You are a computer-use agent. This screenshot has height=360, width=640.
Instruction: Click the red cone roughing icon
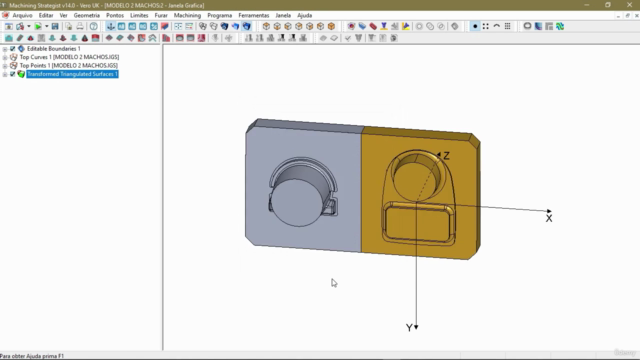tap(31, 38)
